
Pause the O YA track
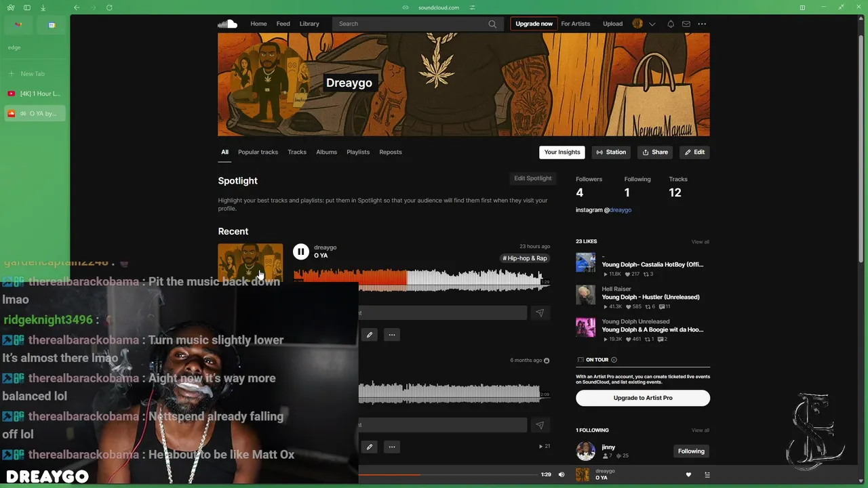coord(300,251)
